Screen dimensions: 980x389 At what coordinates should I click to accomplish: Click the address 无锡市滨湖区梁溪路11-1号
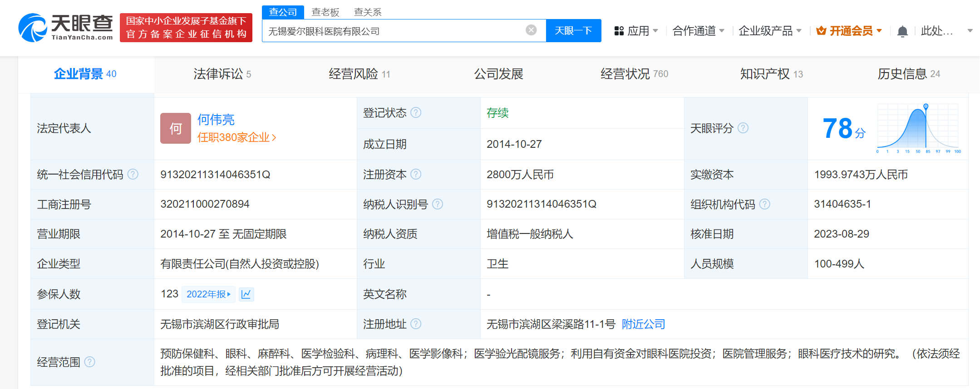(x=551, y=324)
